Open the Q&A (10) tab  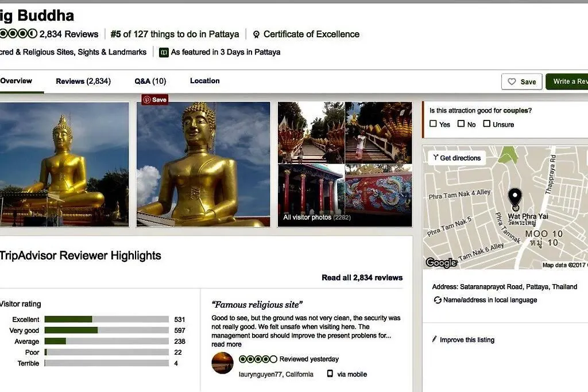tap(150, 81)
